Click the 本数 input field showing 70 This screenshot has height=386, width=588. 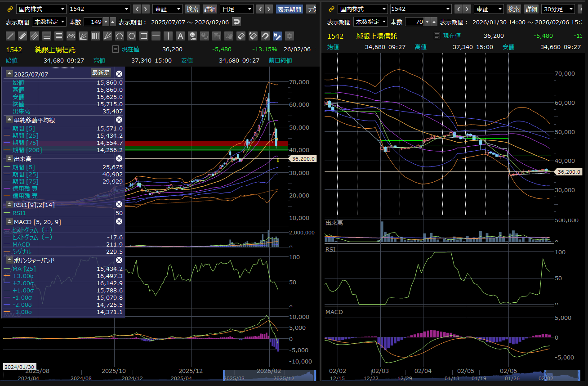tap(414, 22)
